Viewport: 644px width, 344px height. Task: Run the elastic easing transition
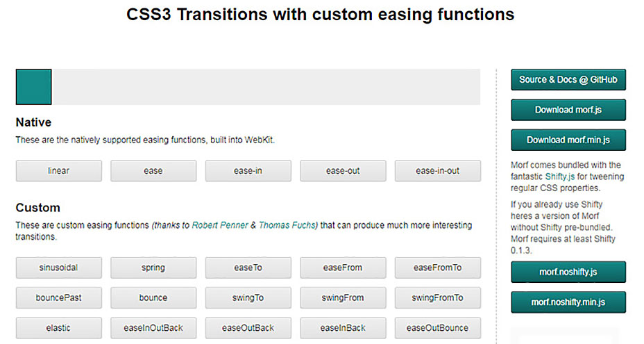(x=58, y=328)
